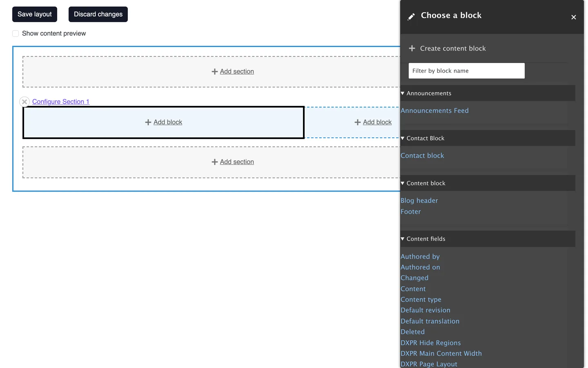Collapse the Content block group
588x368 pixels.
[x=488, y=183]
